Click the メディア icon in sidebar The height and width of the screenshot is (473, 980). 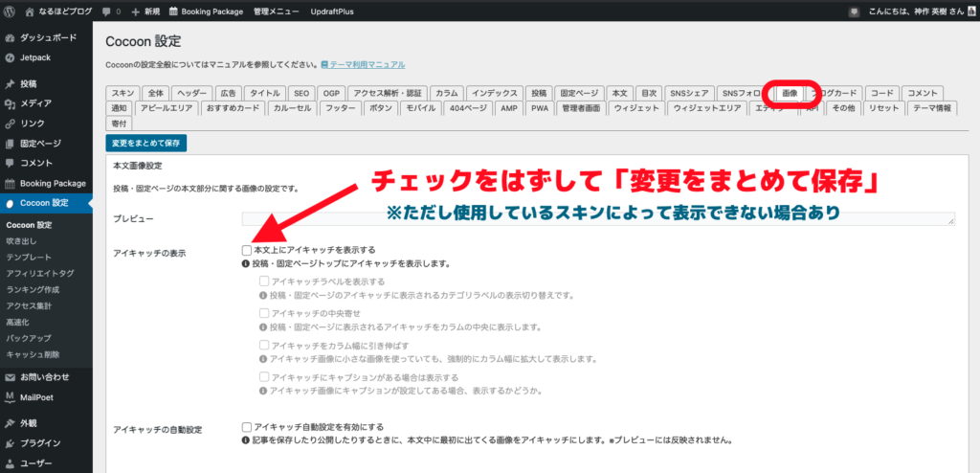click(x=10, y=103)
